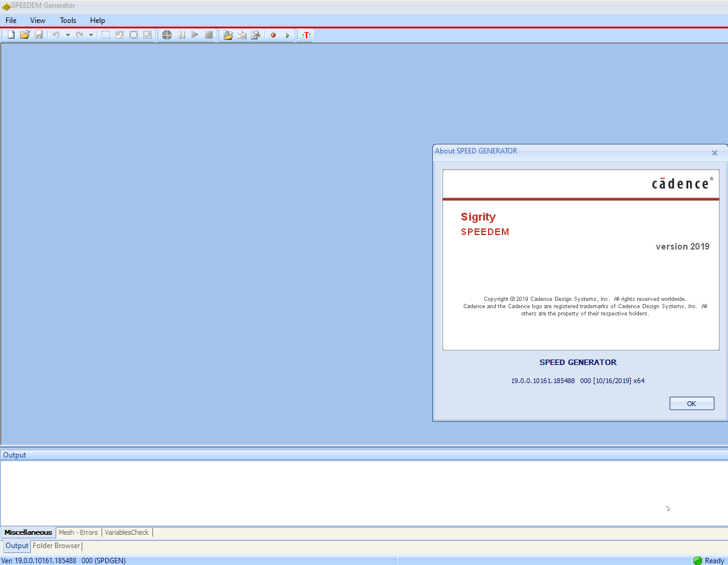Click the document with magnifier icon
Screen dimensions: 728x565
tap(256, 35)
